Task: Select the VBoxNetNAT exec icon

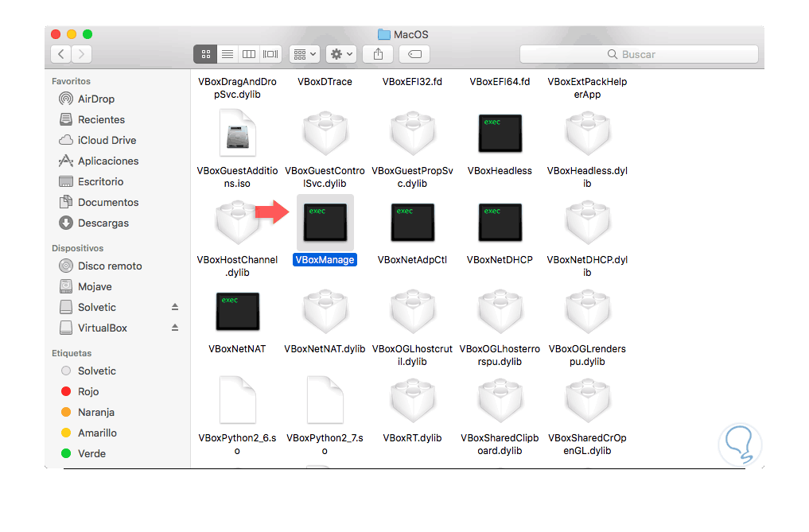Action: pos(237,311)
